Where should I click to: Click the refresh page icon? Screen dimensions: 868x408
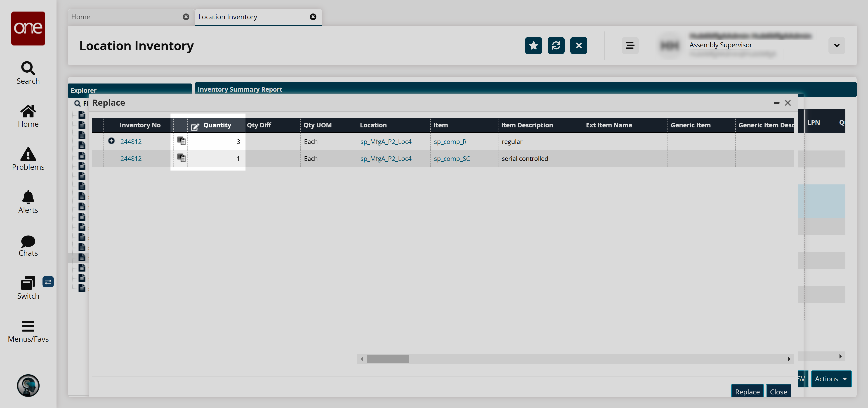pyautogui.click(x=556, y=45)
